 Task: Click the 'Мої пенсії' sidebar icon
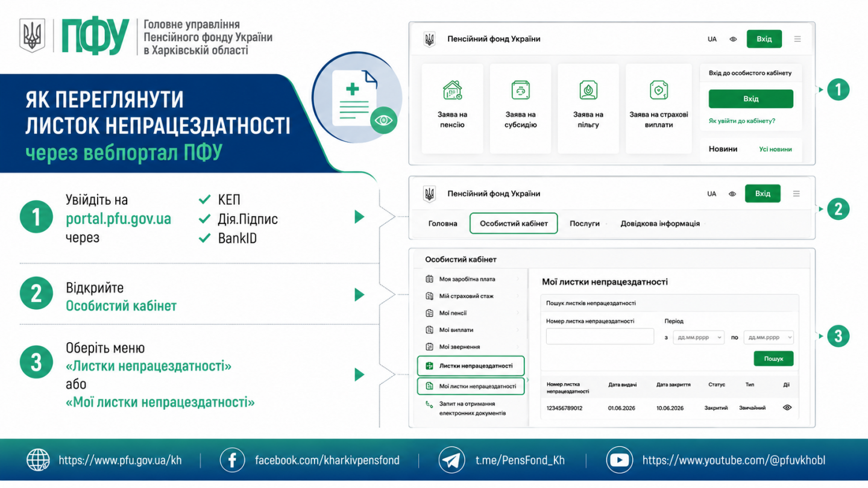pyautogui.click(x=430, y=313)
